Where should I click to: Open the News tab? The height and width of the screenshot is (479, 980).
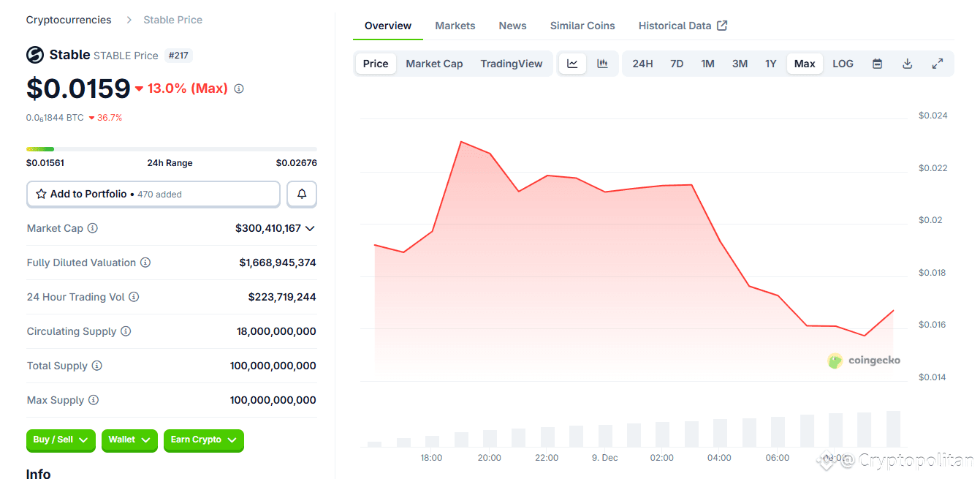[x=512, y=25]
